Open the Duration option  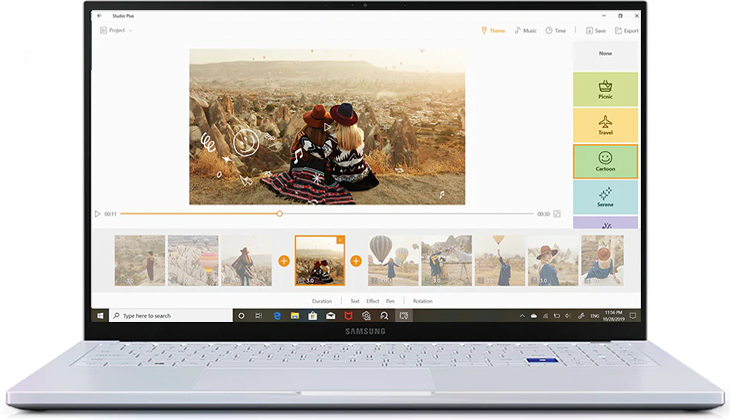tap(322, 301)
